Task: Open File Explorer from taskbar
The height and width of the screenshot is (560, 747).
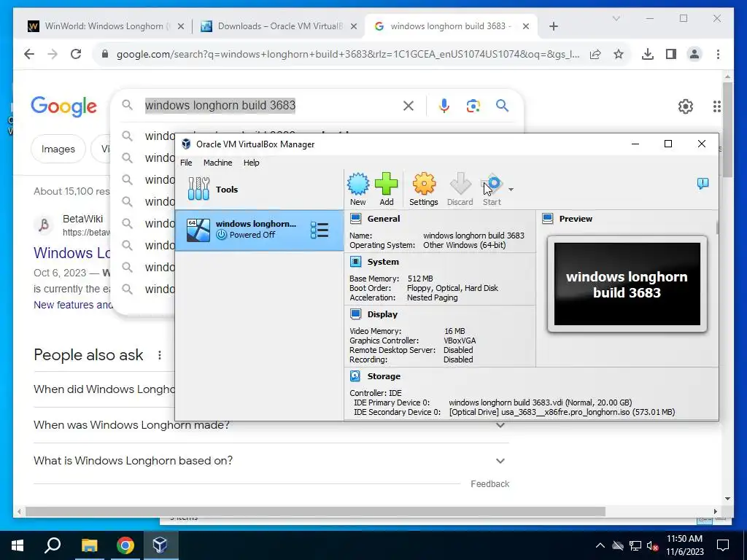Action: [89, 545]
